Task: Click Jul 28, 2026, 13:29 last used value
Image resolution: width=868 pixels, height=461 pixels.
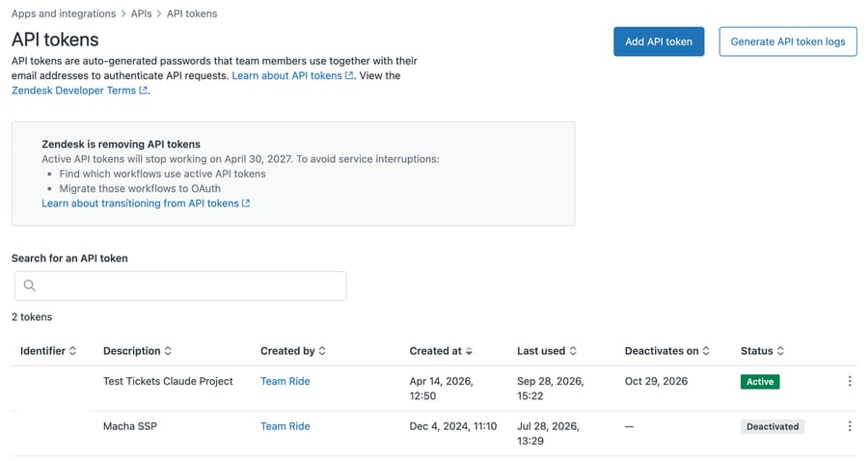Action: 548,433
